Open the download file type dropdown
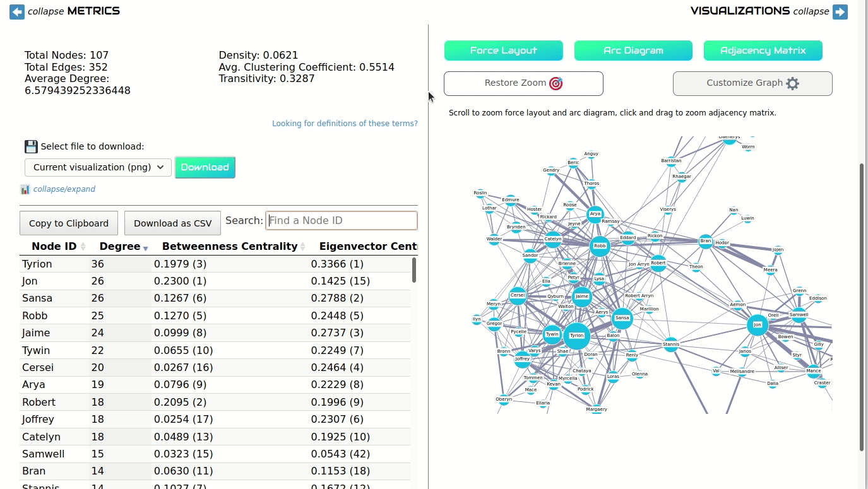Screen dimensions: 868x489 pos(98,167)
